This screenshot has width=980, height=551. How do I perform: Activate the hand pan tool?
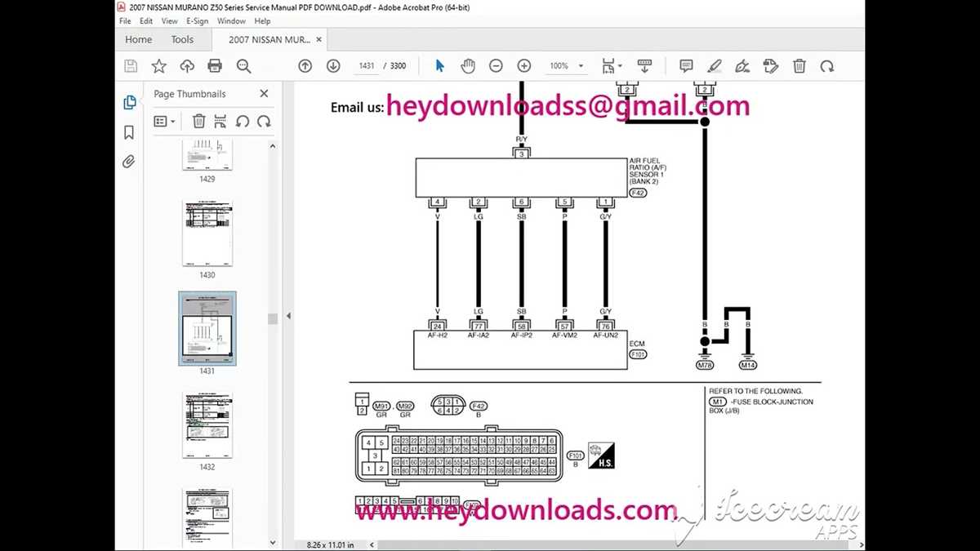pyautogui.click(x=468, y=66)
